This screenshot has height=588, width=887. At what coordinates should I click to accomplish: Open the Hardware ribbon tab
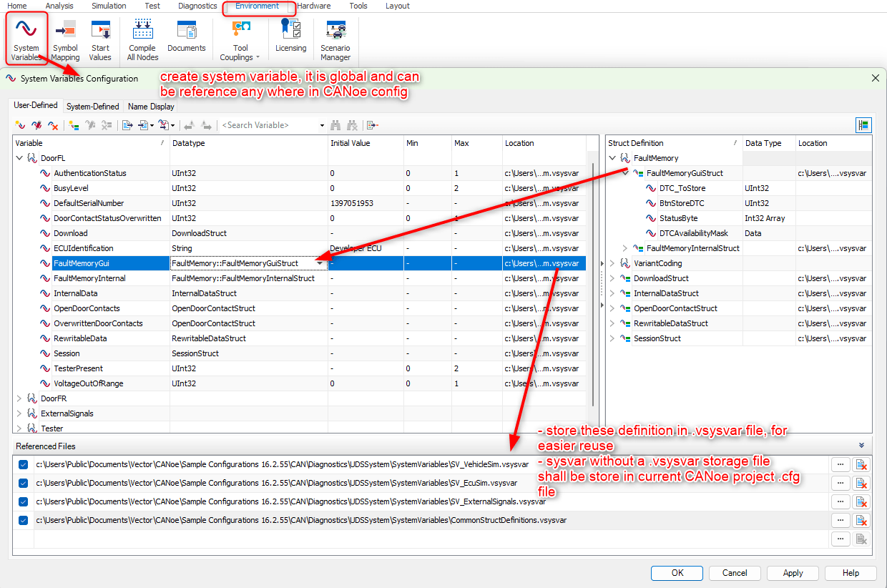[314, 6]
